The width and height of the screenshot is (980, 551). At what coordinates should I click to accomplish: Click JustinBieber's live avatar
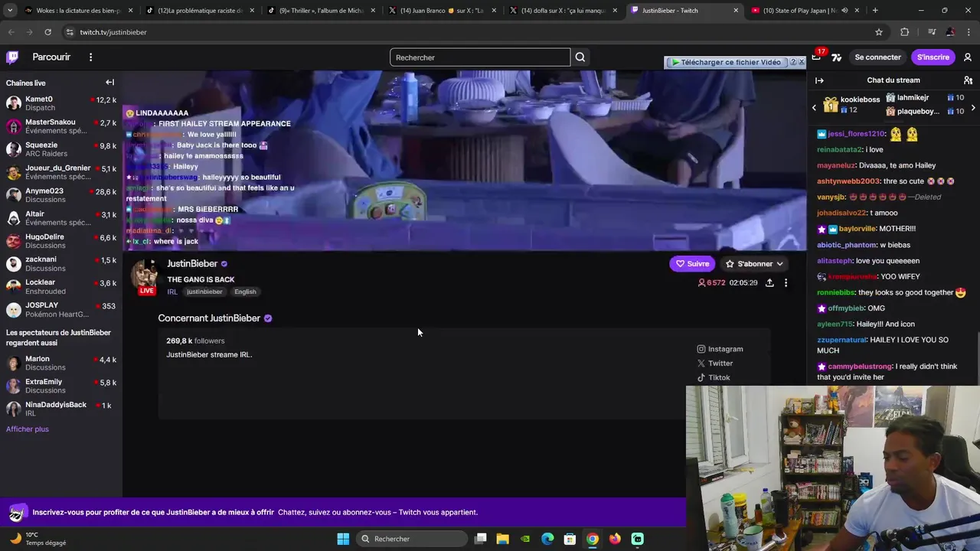tap(145, 275)
